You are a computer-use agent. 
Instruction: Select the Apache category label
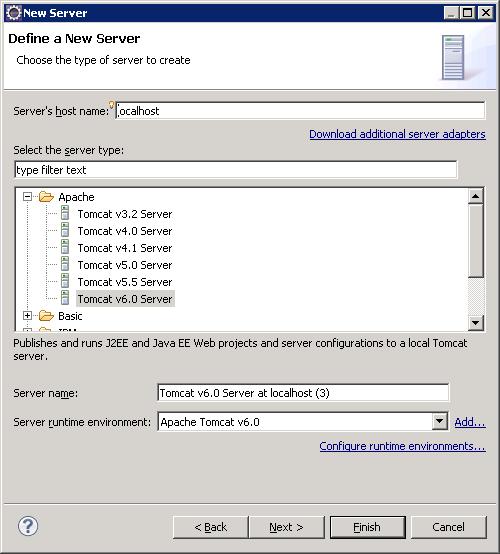tap(76, 197)
